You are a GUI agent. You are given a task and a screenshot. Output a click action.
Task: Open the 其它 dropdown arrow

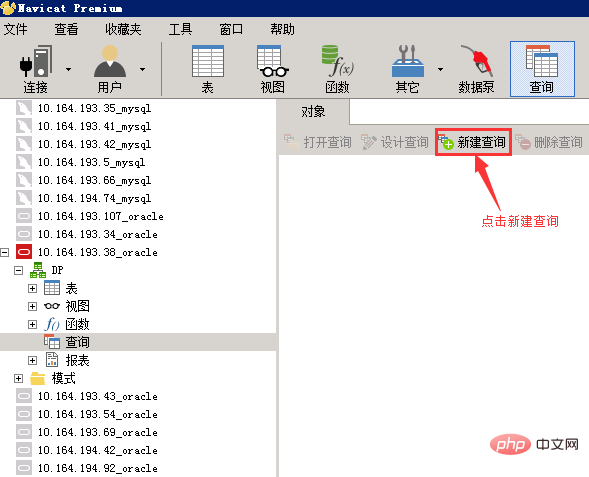(x=440, y=69)
